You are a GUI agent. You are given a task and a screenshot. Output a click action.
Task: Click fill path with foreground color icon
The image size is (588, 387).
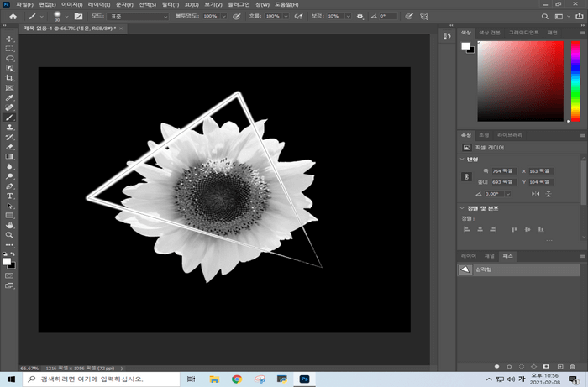tap(497, 367)
